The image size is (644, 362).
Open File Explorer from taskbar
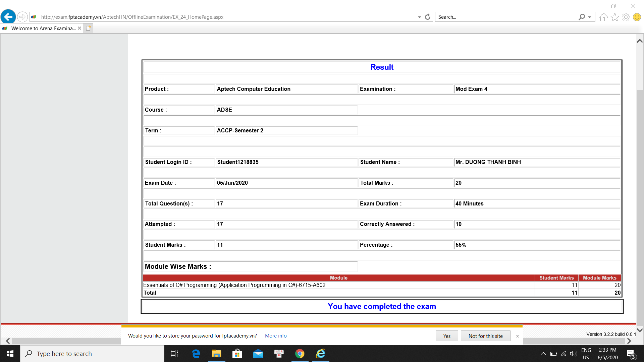pyautogui.click(x=216, y=354)
